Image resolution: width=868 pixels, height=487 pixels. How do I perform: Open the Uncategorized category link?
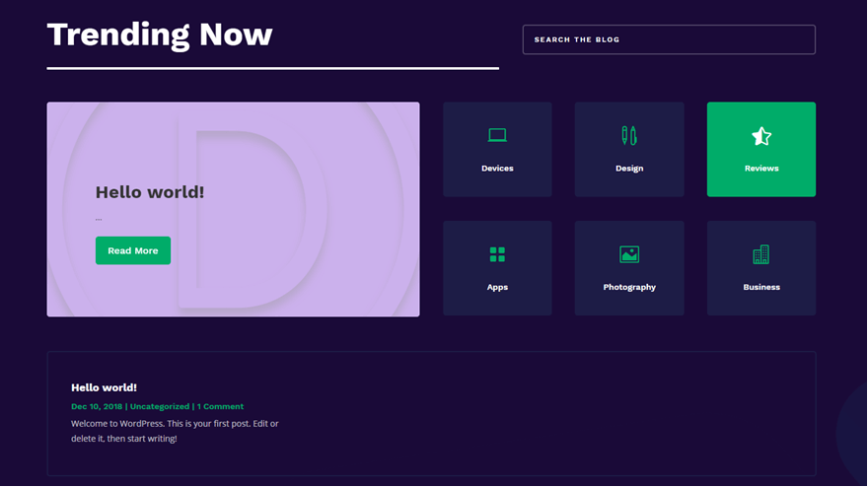click(x=160, y=406)
